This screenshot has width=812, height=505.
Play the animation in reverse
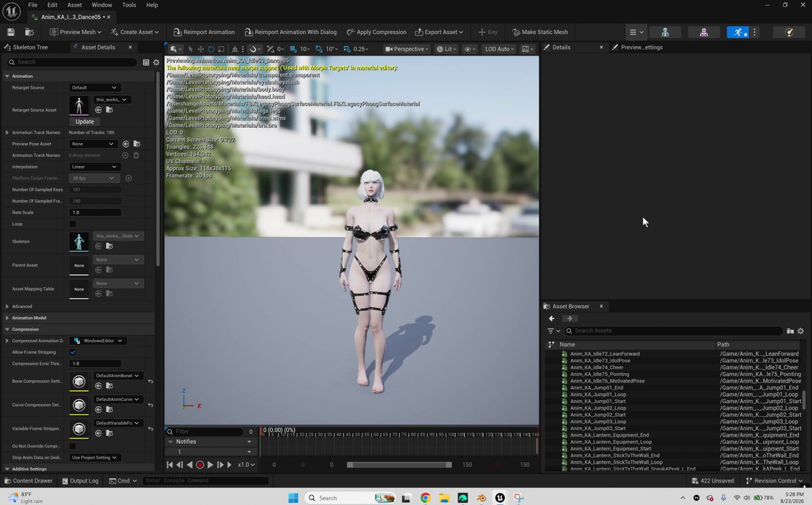(189, 465)
